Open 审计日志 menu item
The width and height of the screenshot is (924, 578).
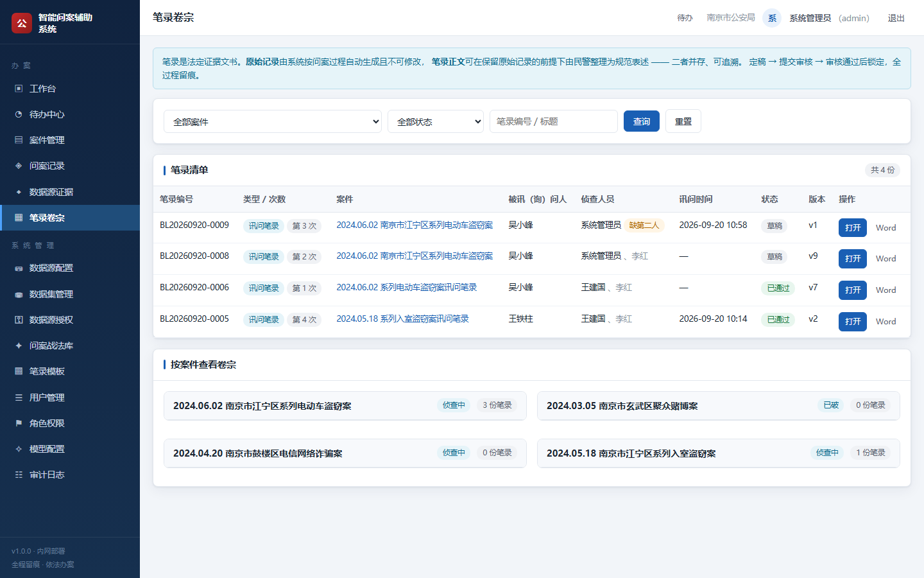point(70,475)
